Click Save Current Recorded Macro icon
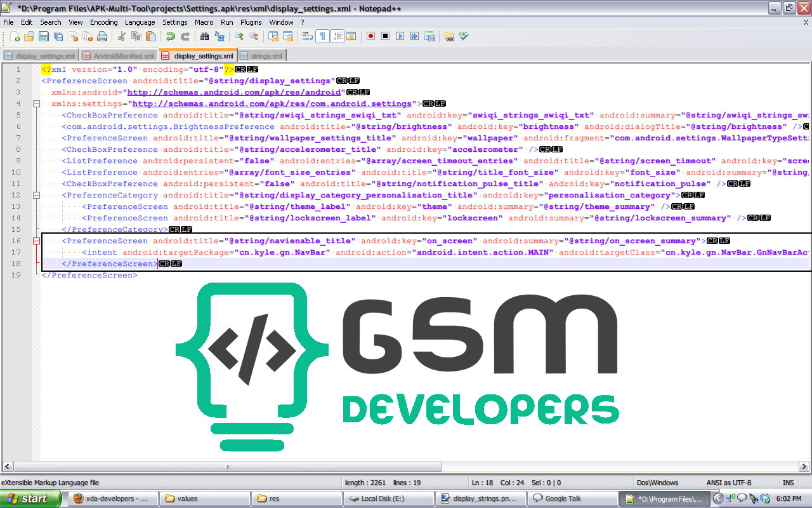 click(x=429, y=36)
